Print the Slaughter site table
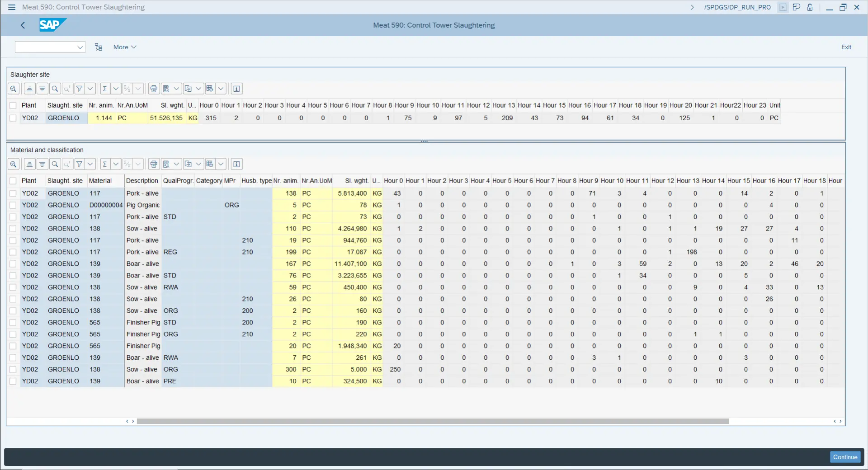868x470 pixels. [154, 89]
